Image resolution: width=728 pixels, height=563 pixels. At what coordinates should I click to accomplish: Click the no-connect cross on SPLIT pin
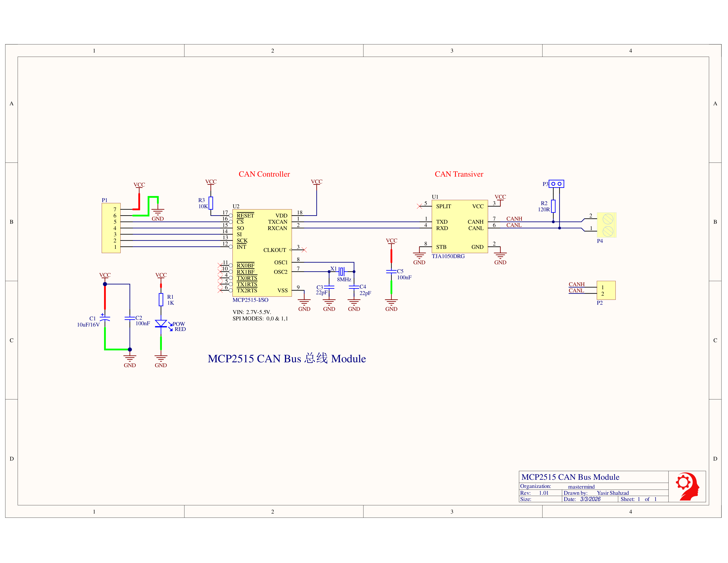pyautogui.click(x=419, y=206)
